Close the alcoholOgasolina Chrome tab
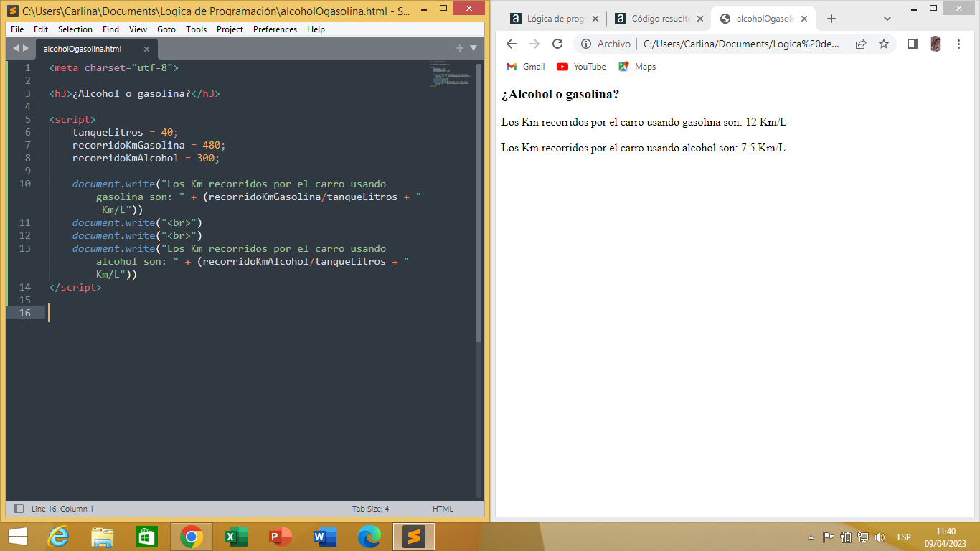This screenshot has width=980, height=551. tap(803, 19)
